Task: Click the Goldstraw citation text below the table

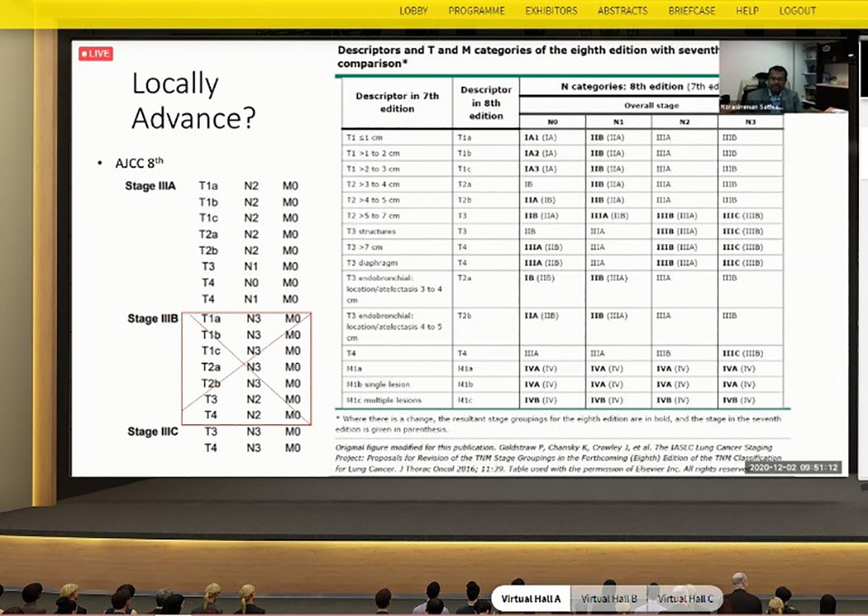Action: 559,458
